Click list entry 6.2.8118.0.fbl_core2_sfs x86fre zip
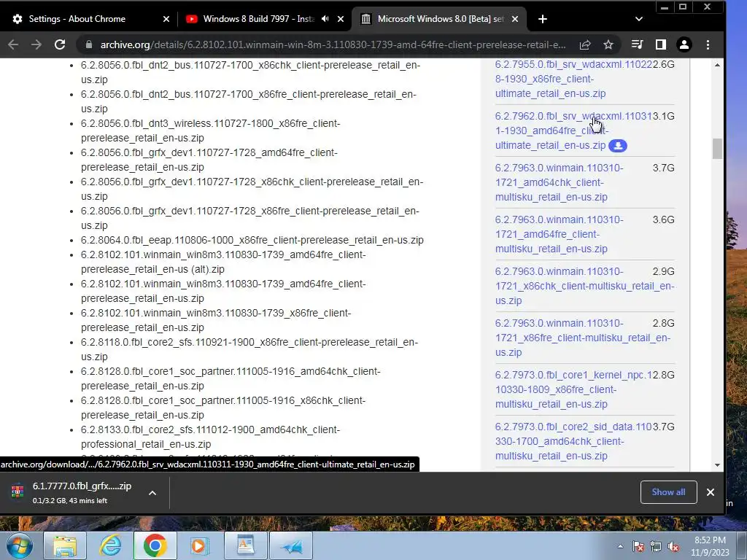 tap(249, 349)
